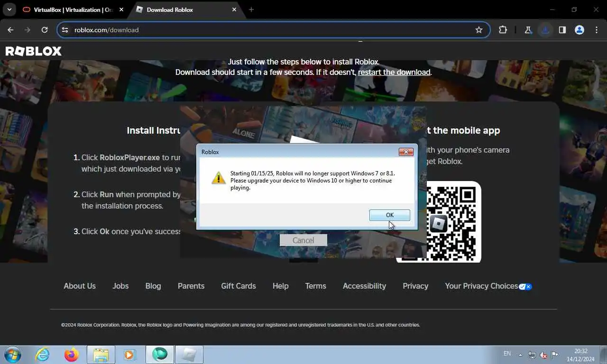Open the Gift Cards footer link
The width and height of the screenshot is (607, 364).
[x=239, y=286]
